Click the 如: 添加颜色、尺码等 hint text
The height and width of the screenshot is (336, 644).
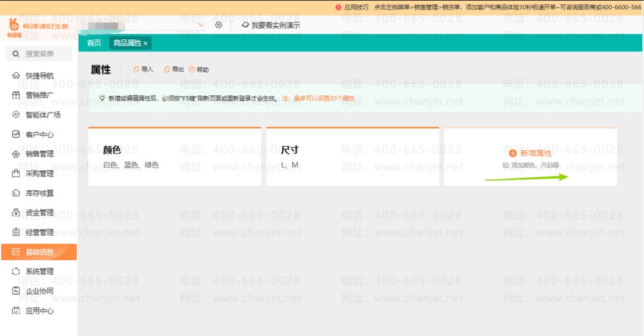point(530,165)
